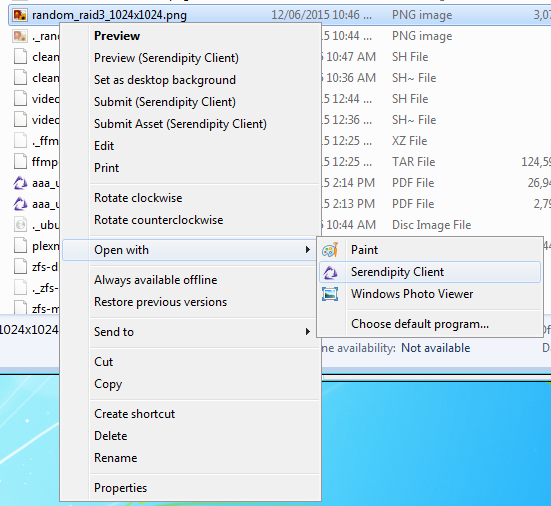The width and height of the screenshot is (551, 506).
Task: Click the ._ffm XZ file icon
Action: [20, 141]
